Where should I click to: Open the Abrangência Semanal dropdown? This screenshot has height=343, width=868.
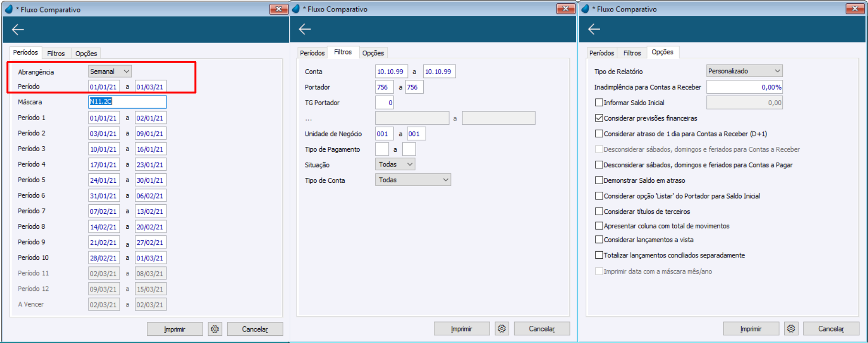pos(110,71)
